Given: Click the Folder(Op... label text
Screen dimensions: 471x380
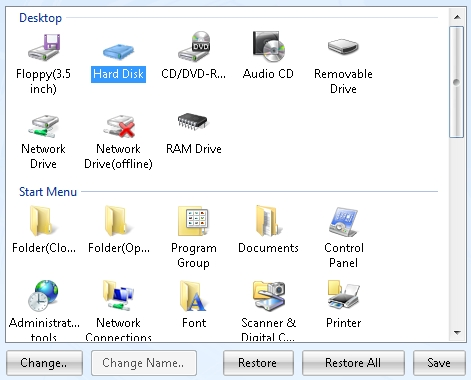Looking at the screenshot, I should tap(119, 248).
